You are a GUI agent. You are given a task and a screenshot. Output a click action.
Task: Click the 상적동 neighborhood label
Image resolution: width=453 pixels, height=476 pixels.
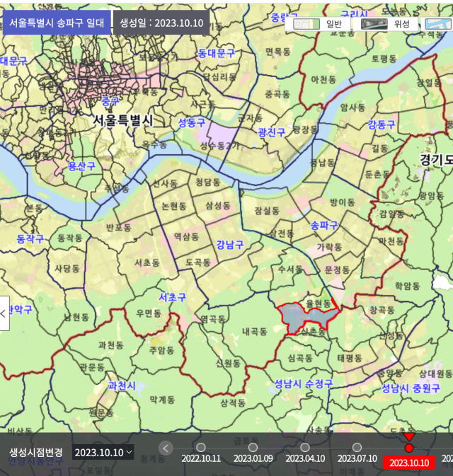pos(233,403)
